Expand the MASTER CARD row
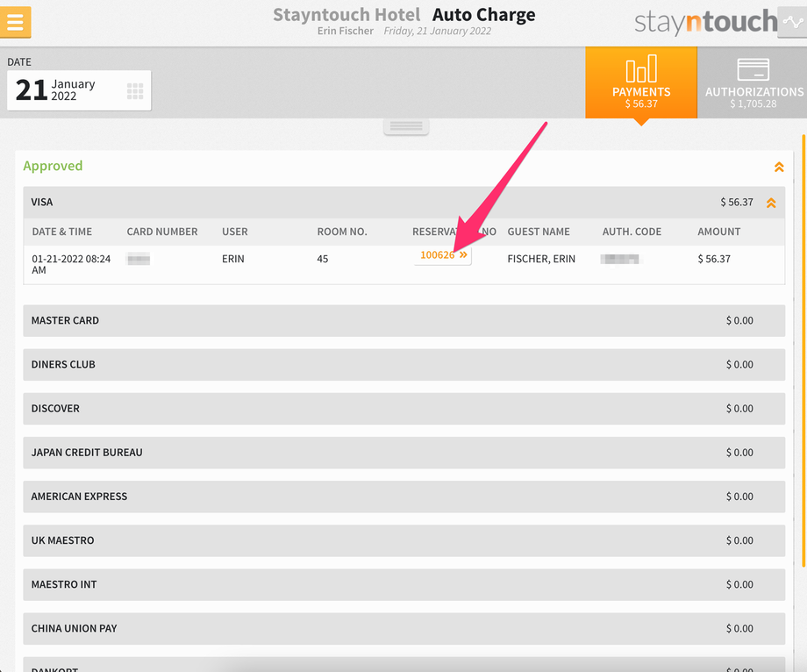The width and height of the screenshot is (807, 672). click(404, 320)
